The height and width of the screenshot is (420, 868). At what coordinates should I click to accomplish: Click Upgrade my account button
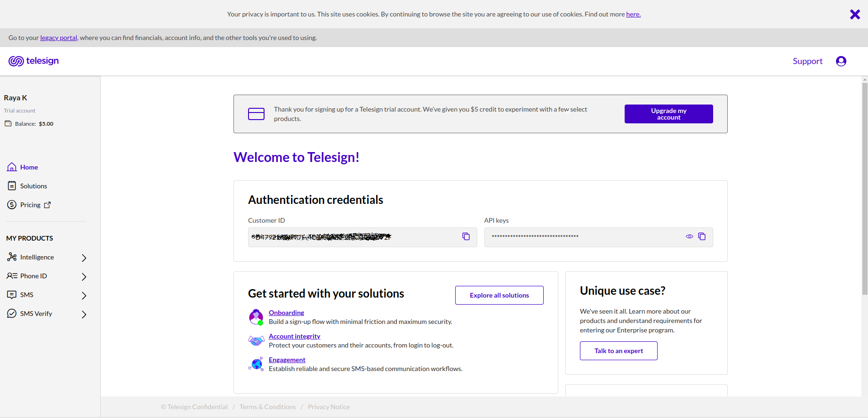(x=668, y=114)
